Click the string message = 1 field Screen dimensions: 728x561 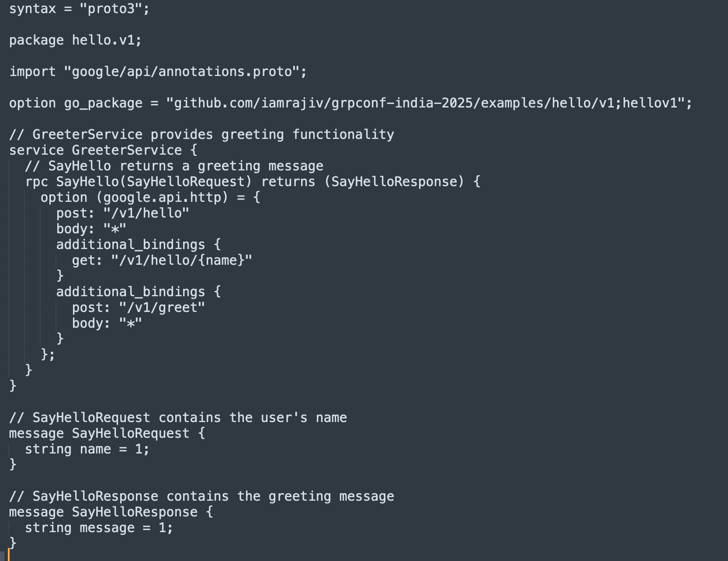(x=99, y=528)
